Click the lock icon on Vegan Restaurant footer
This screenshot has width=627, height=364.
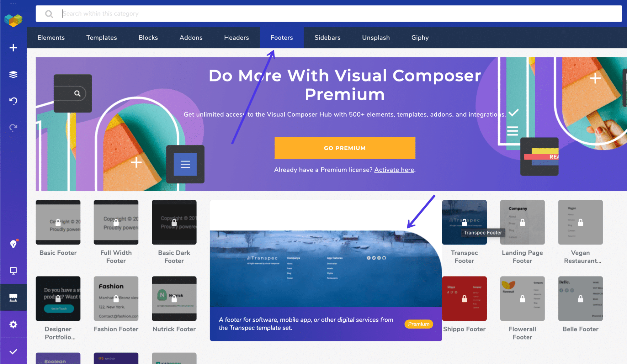(x=581, y=222)
